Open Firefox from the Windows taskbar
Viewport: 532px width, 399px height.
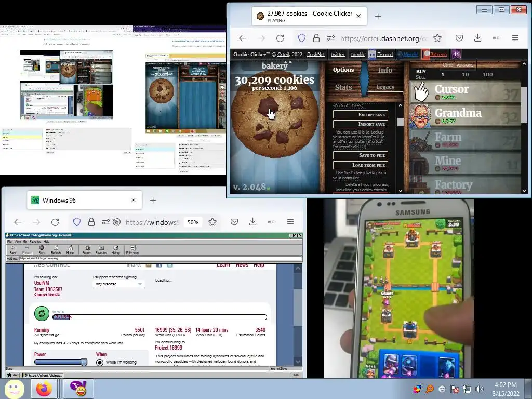point(44,389)
